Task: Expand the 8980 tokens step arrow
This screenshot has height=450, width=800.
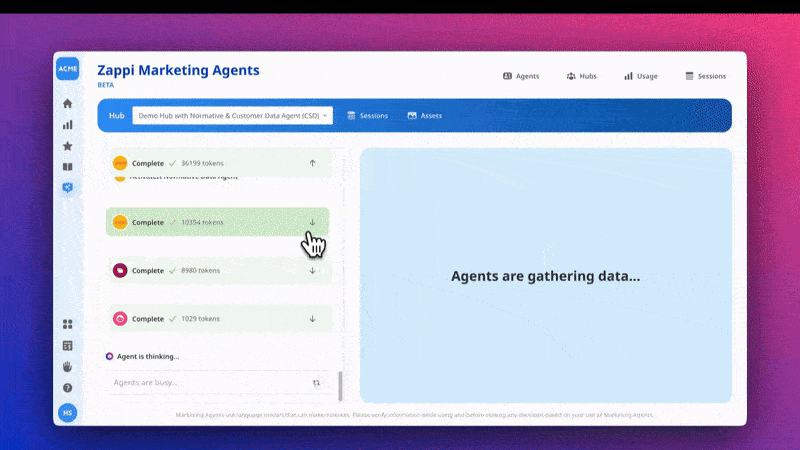Action: 312,270
